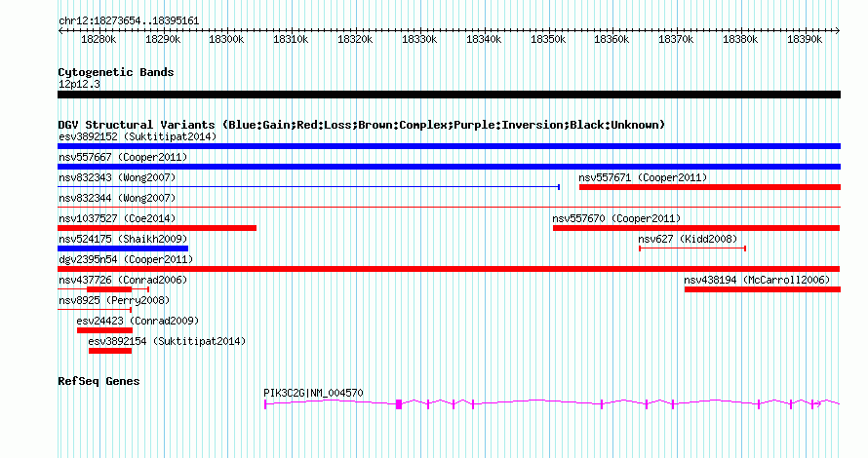This screenshot has height=458, width=868.
Task: Open PIK3C2G|NM_004570 gene label
Action: coord(313,393)
